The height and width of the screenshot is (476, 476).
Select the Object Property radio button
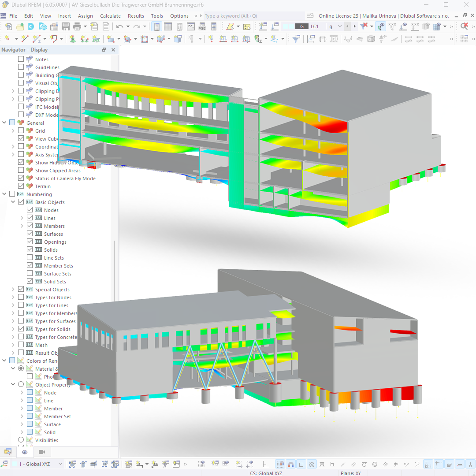click(x=21, y=384)
